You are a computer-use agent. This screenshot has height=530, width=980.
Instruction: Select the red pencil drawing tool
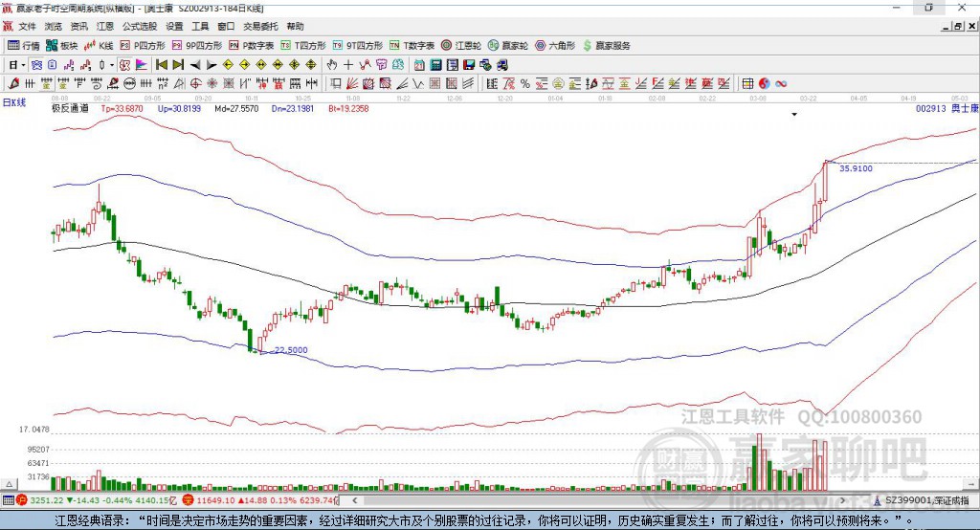pos(13,83)
